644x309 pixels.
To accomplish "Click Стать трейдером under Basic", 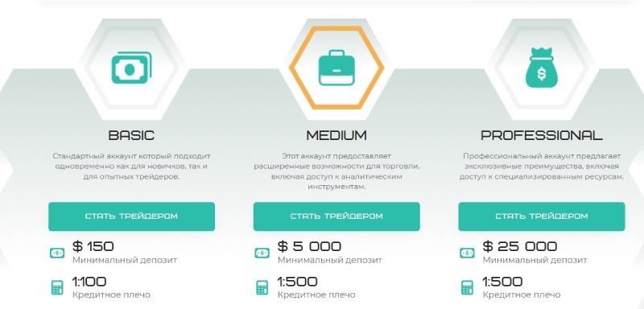I will click(131, 216).
